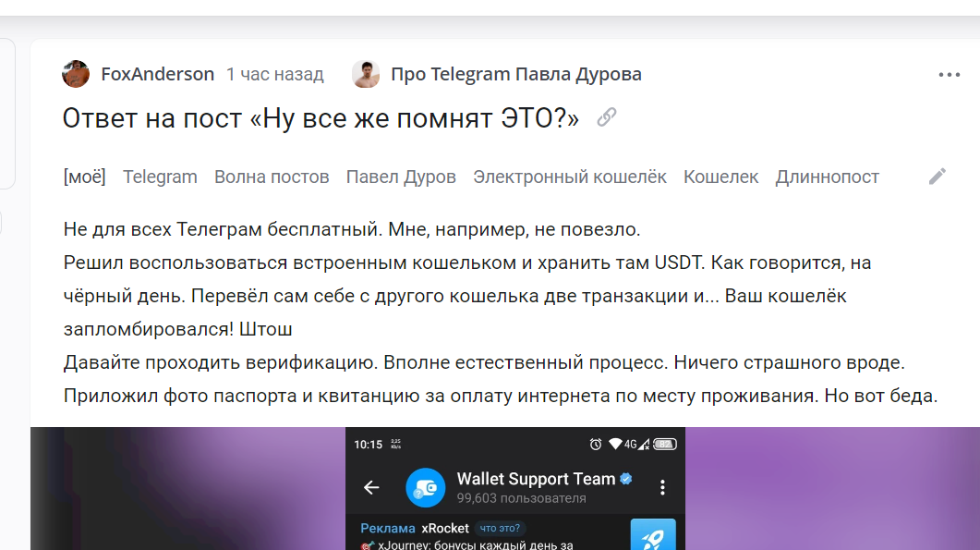
Task: Select the 'Кошелек' tag
Action: click(x=721, y=177)
